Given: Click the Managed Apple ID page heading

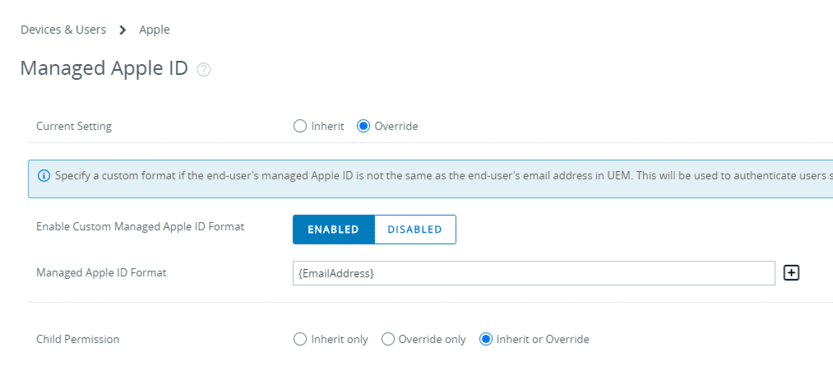Looking at the screenshot, I should (104, 69).
